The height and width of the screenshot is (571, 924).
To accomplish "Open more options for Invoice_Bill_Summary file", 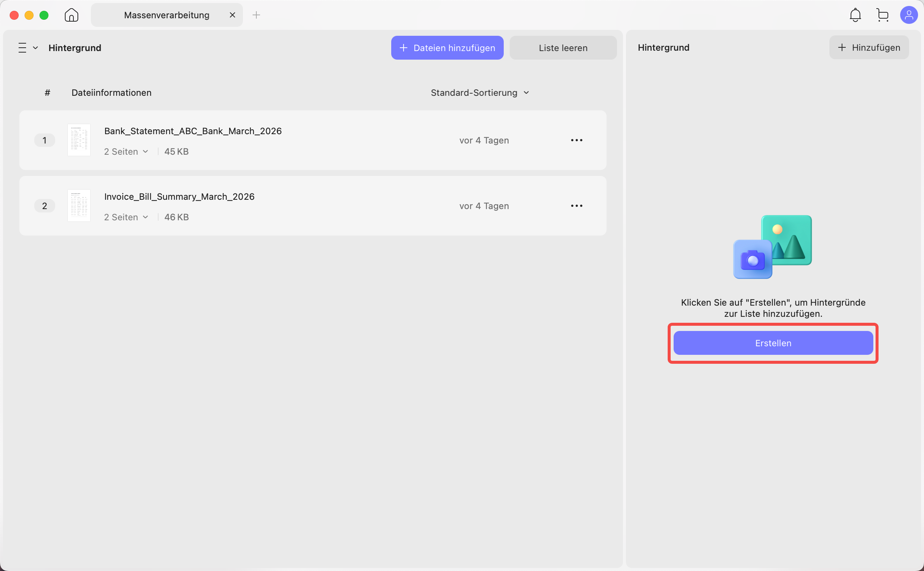I will click(576, 206).
